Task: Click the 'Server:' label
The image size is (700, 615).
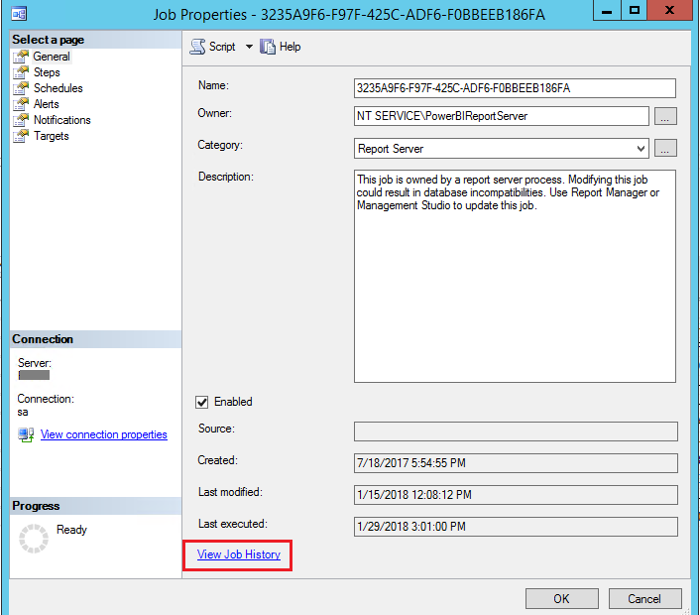Action: tap(35, 363)
